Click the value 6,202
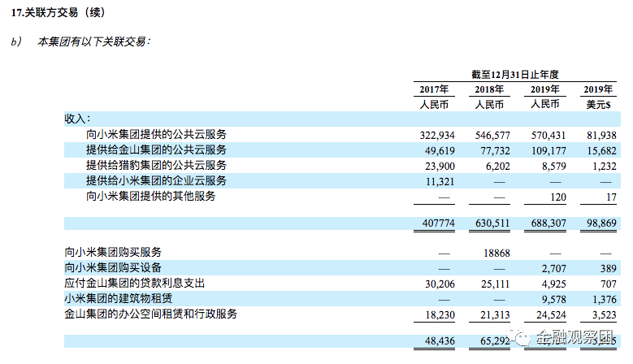 pos(498,167)
